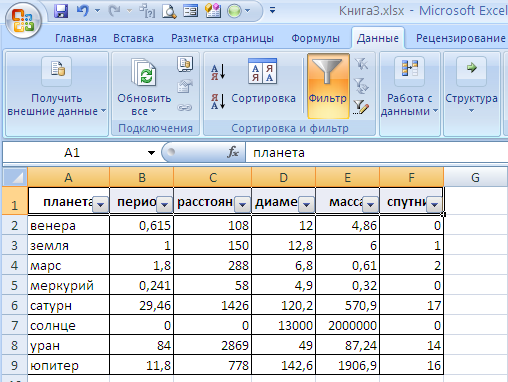The width and height of the screenshot is (508, 382).
Task: Click the Name Box showing A1
Action: click(72, 153)
